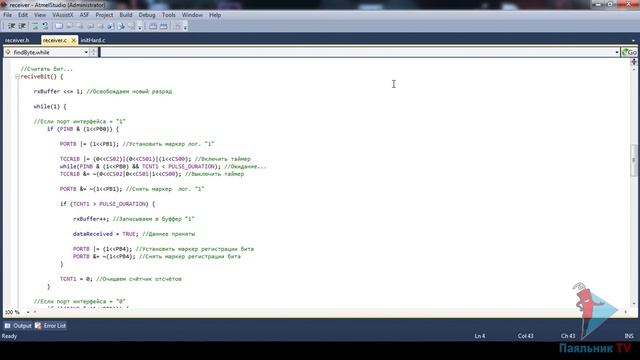Expand the wide navigation combo box arrow
The height and width of the screenshot is (360, 640).
click(616, 52)
